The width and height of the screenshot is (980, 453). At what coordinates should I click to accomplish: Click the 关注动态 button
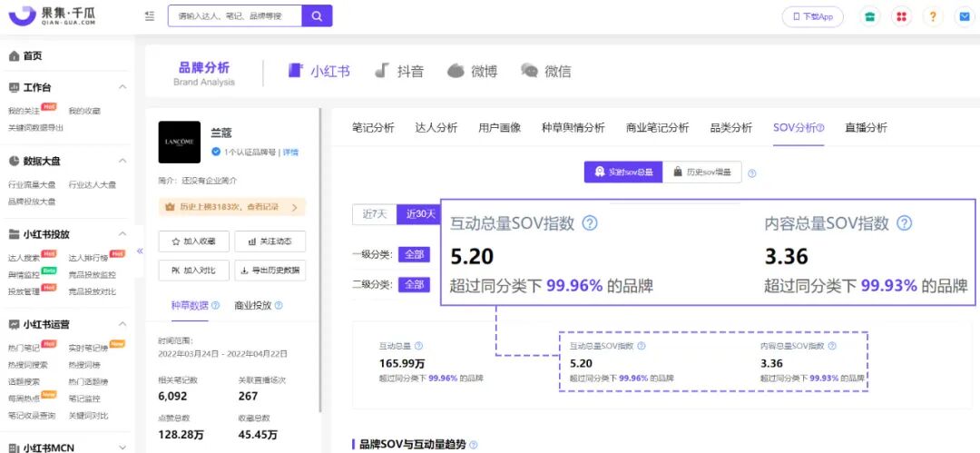270,241
